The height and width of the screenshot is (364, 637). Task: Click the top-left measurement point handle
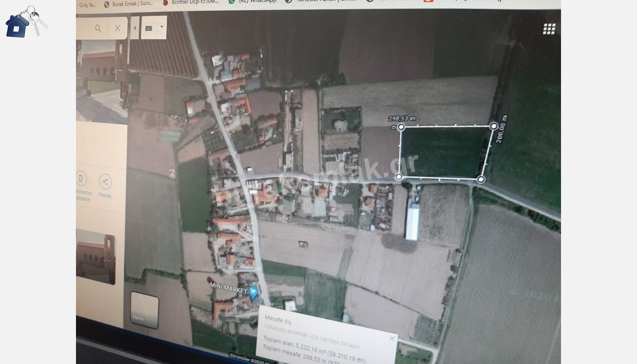[x=401, y=127]
